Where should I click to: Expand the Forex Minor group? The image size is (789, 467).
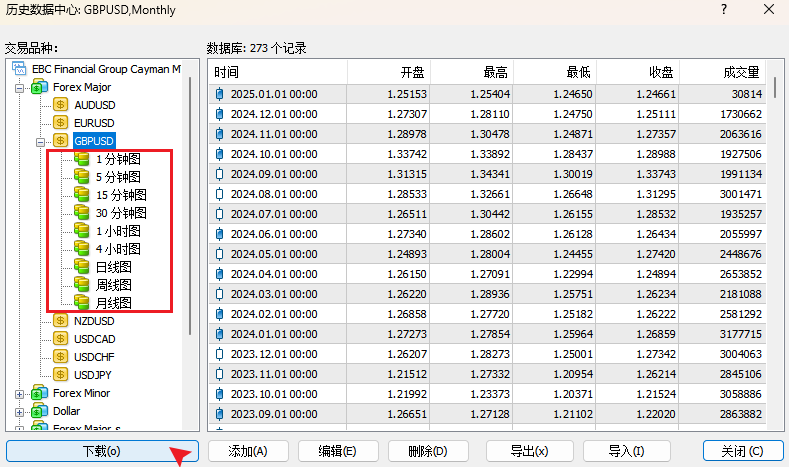click(x=18, y=393)
